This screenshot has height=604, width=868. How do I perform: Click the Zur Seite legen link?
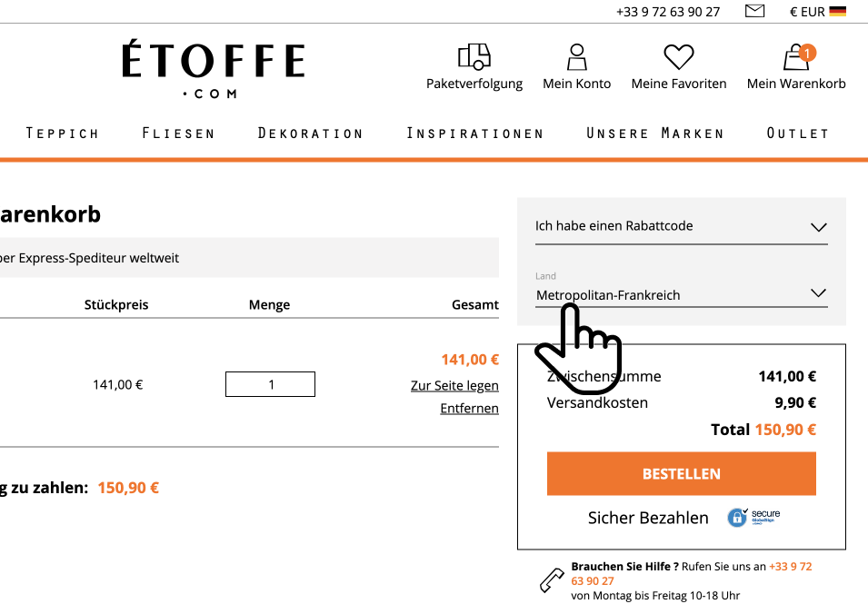click(454, 386)
